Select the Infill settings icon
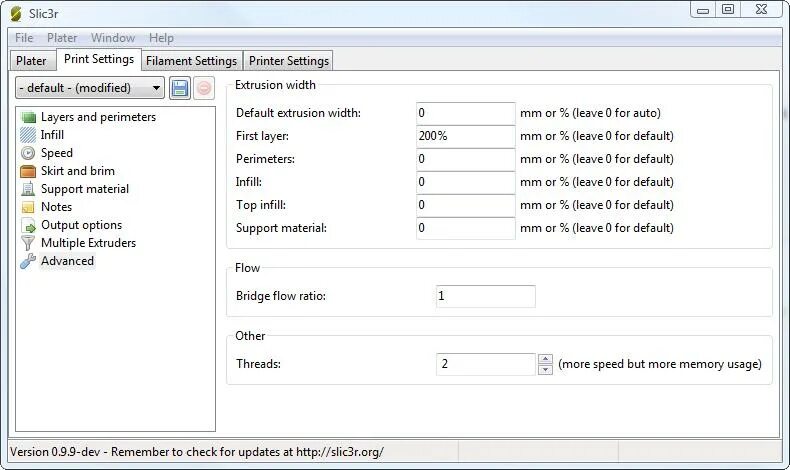 [28, 135]
